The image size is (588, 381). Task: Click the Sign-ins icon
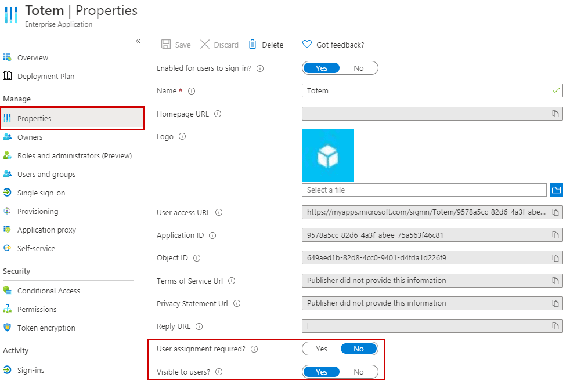coord(7,370)
